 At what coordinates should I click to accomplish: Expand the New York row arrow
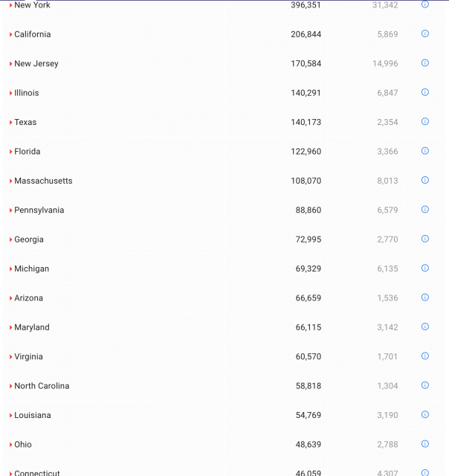tap(10, 5)
